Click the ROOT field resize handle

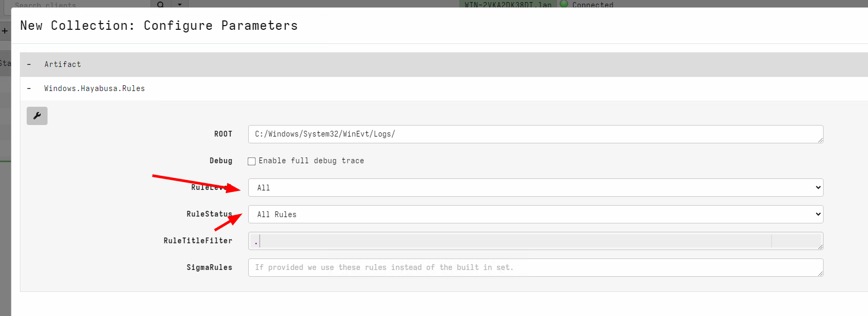point(820,140)
